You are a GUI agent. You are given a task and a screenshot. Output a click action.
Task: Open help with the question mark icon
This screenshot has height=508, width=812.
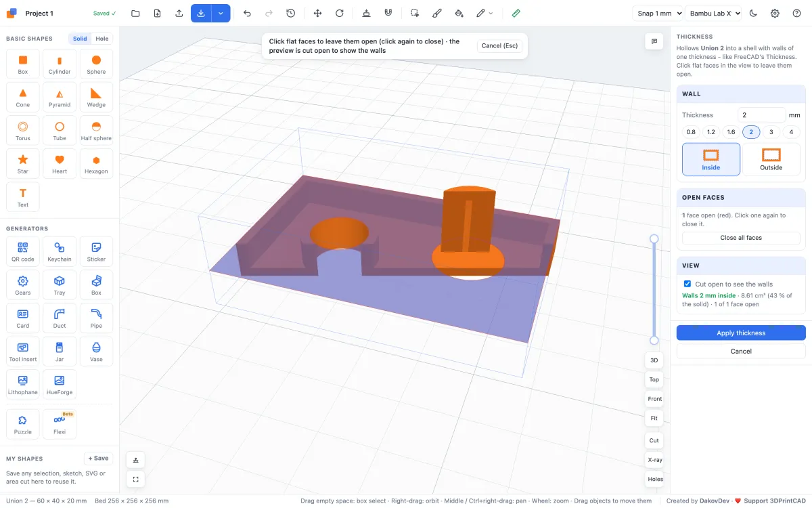(796, 13)
